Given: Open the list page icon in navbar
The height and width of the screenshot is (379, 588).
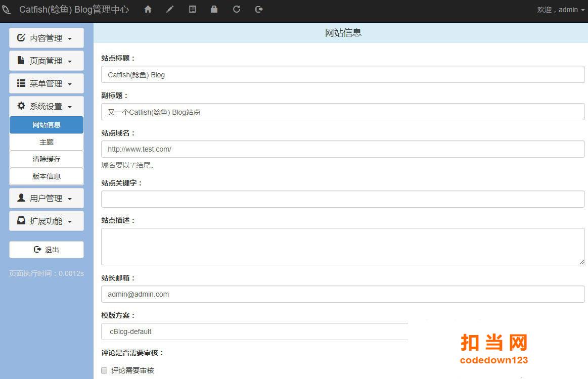Looking at the screenshot, I should point(192,10).
